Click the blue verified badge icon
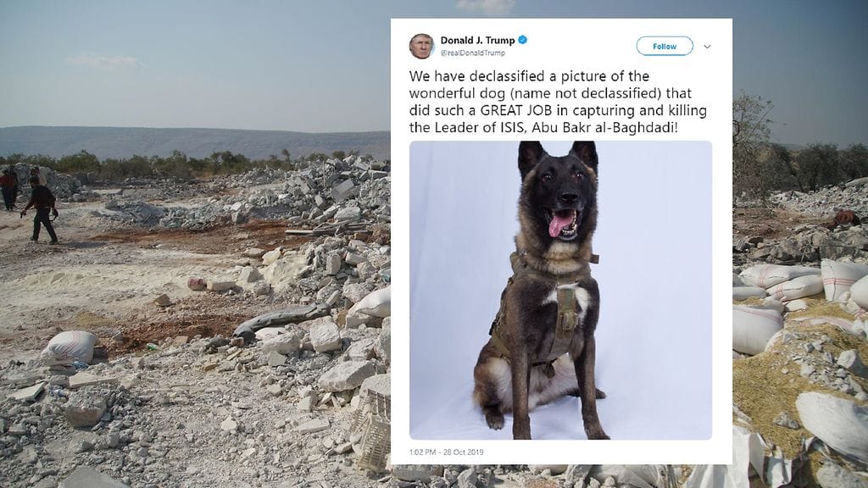This screenshot has height=488, width=868. tap(522, 40)
